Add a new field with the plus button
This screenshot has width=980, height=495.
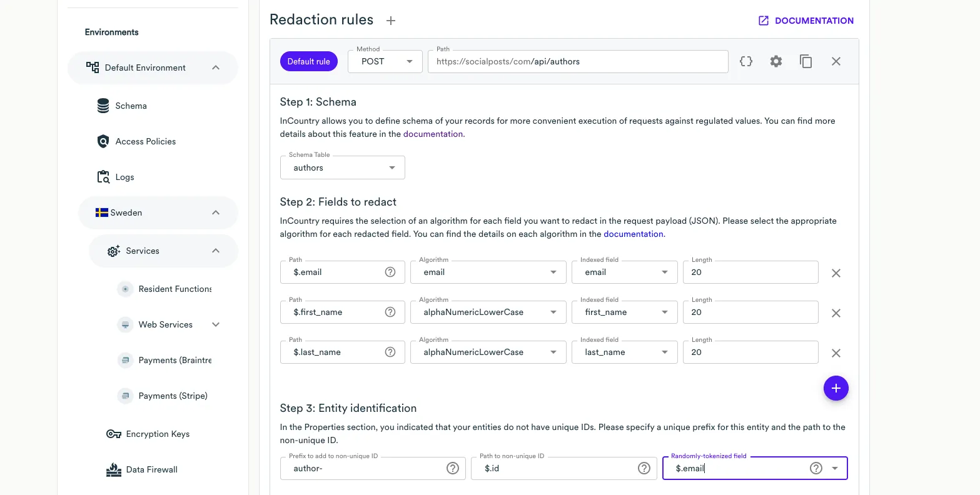pyautogui.click(x=836, y=388)
